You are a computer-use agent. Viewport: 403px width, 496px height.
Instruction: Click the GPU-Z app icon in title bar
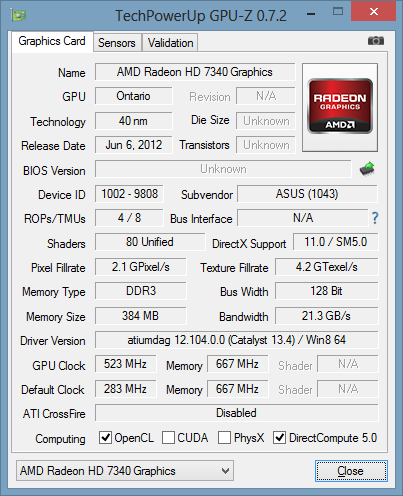[x=18, y=15]
